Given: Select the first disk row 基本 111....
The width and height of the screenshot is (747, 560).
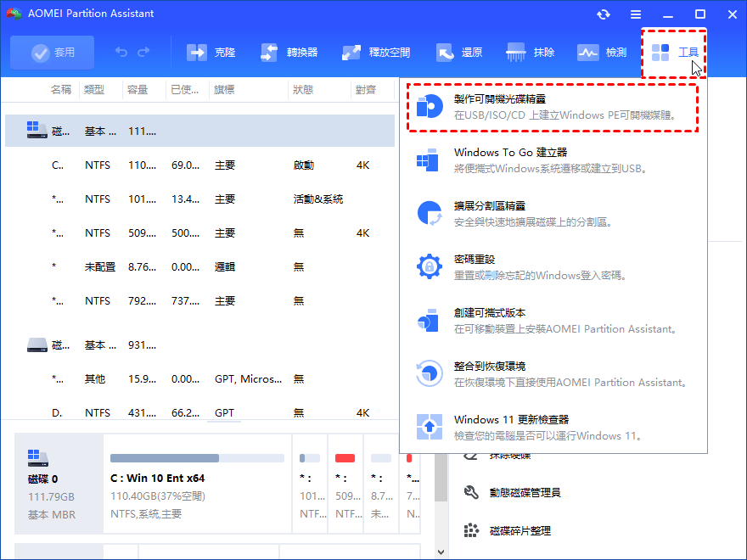Looking at the screenshot, I should [x=199, y=131].
